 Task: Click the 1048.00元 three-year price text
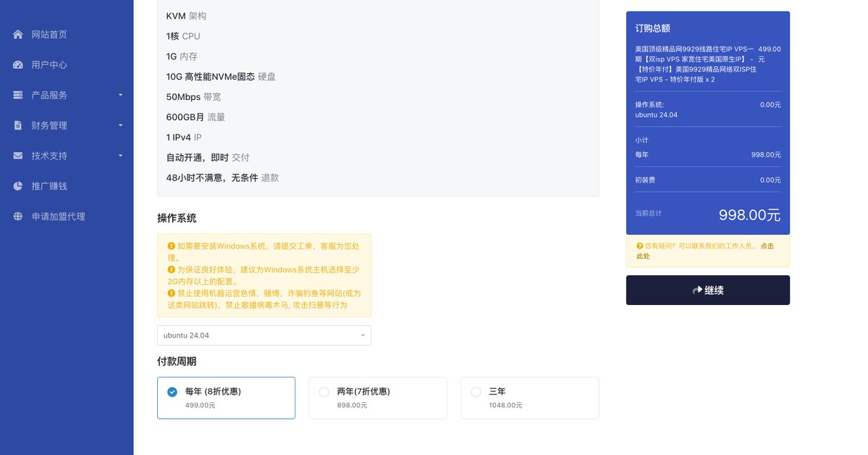pyautogui.click(x=505, y=405)
